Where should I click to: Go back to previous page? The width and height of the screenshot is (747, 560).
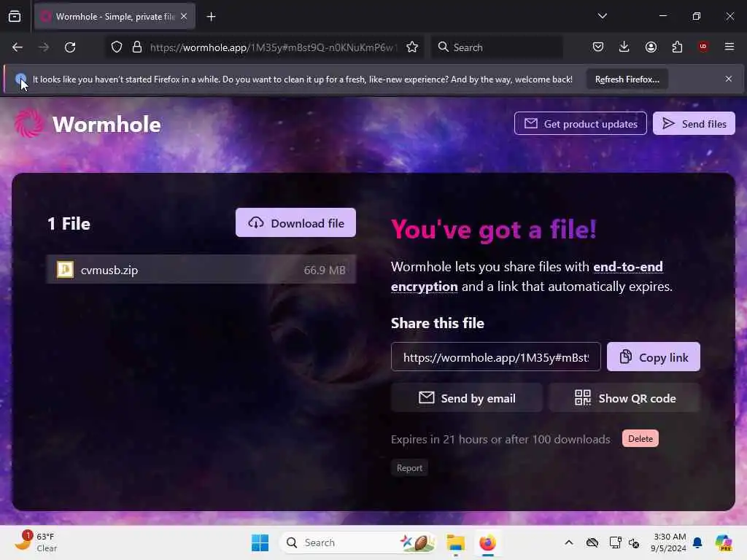(18, 47)
